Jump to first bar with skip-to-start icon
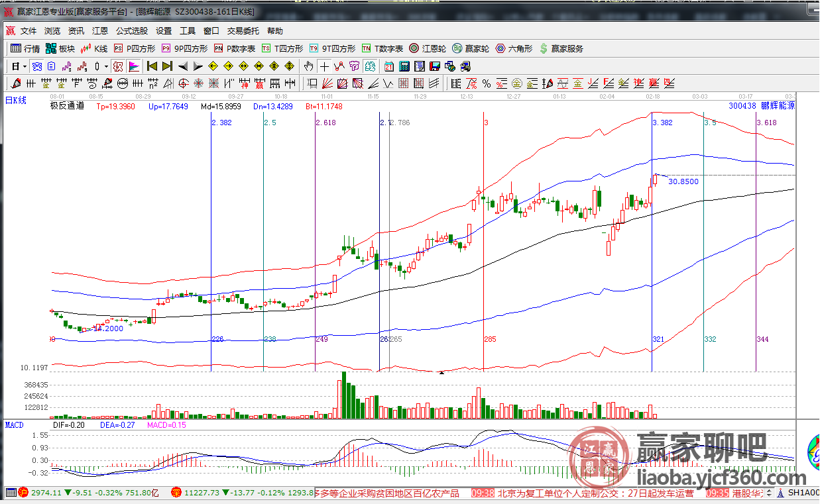Image resolution: width=820 pixels, height=504 pixels. pos(152,67)
